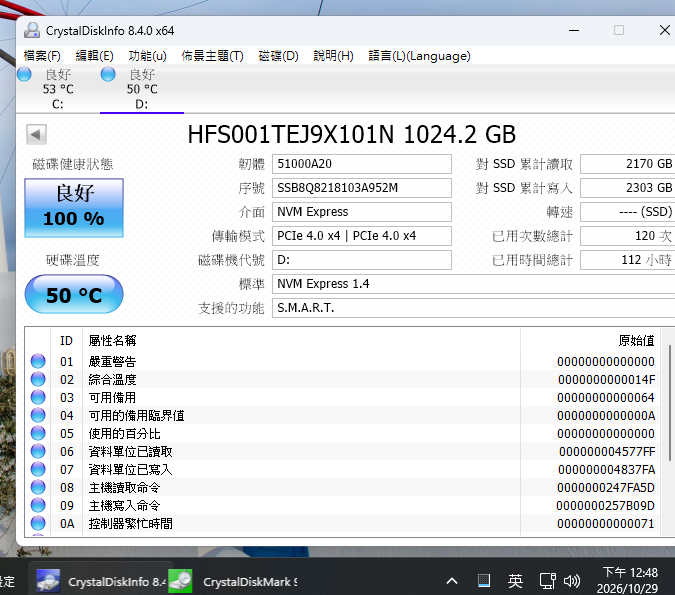This screenshot has height=595, width=675.
Task: Open the 功能(u) menu
Action: pos(147,56)
